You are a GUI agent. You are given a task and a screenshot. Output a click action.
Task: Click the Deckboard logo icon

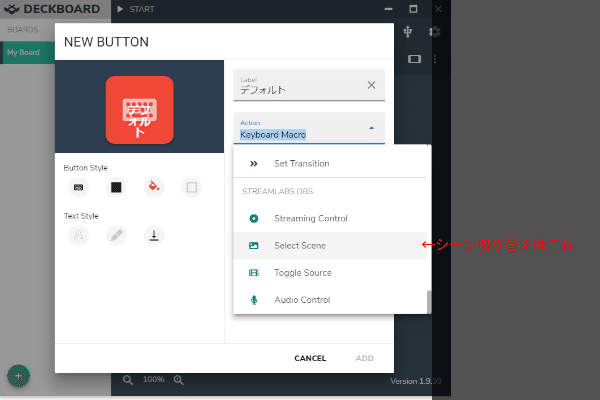coord(11,9)
